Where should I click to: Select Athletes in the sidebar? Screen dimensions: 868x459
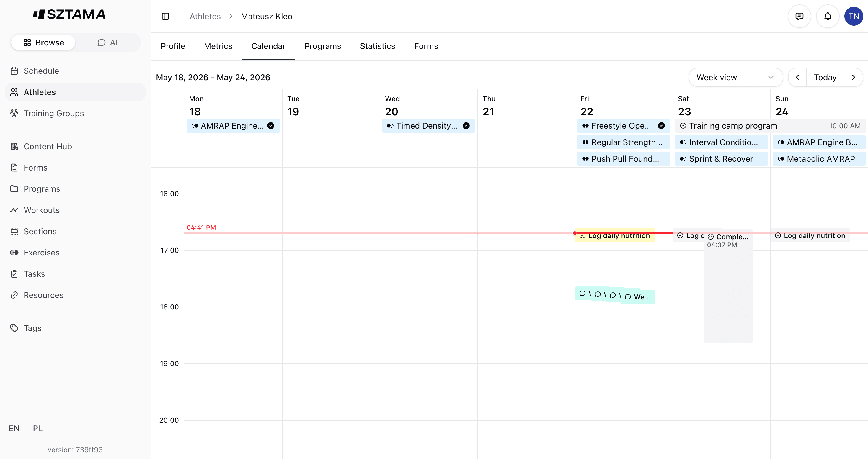point(75,92)
